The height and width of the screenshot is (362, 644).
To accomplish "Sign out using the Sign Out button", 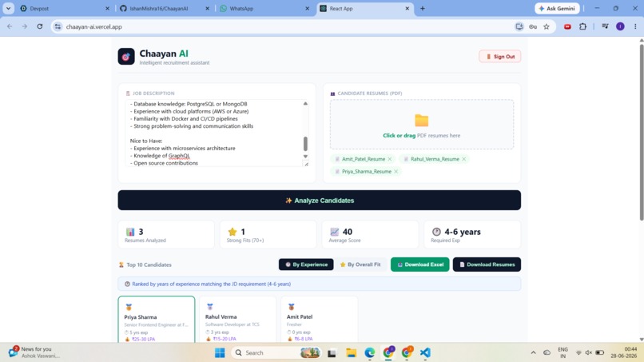I will tap(500, 57).
